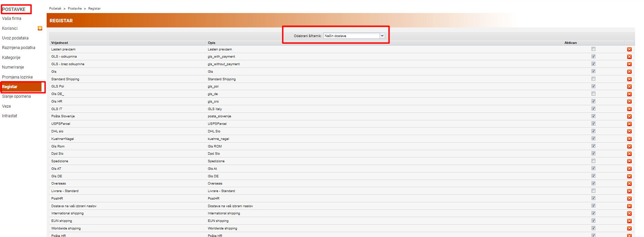Toggle Aktivan checkbox for Gls HR
The image size is (644, 237).
(x=593, y=101)
